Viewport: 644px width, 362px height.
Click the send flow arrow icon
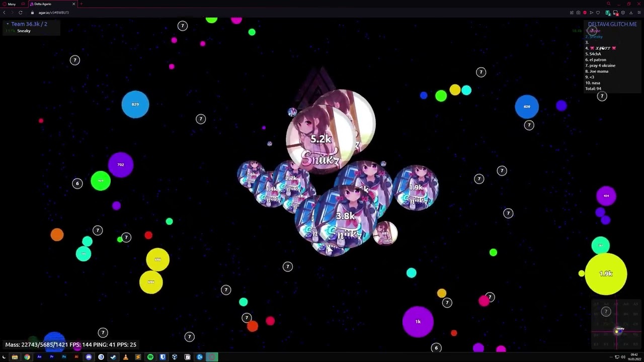(591, 13)
